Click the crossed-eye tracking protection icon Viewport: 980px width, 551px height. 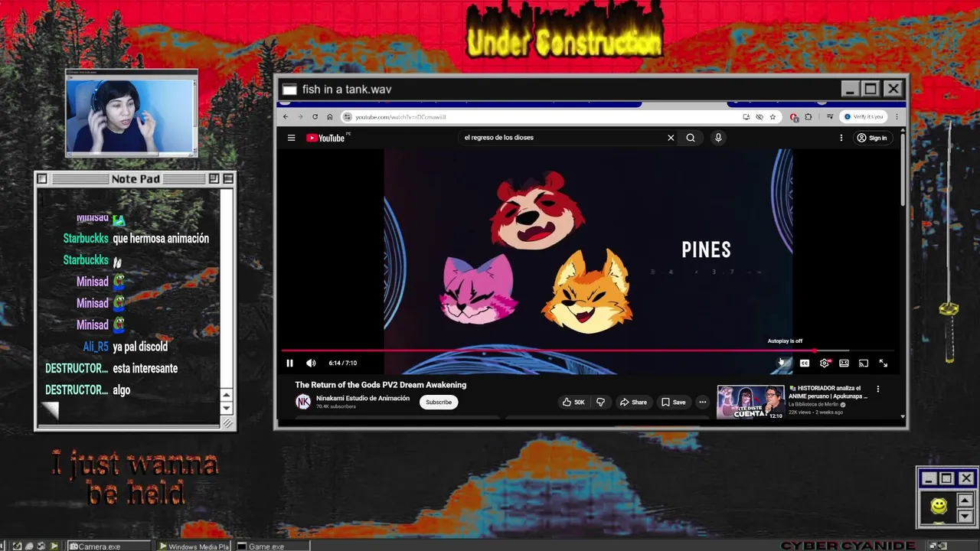coord(759,117)
